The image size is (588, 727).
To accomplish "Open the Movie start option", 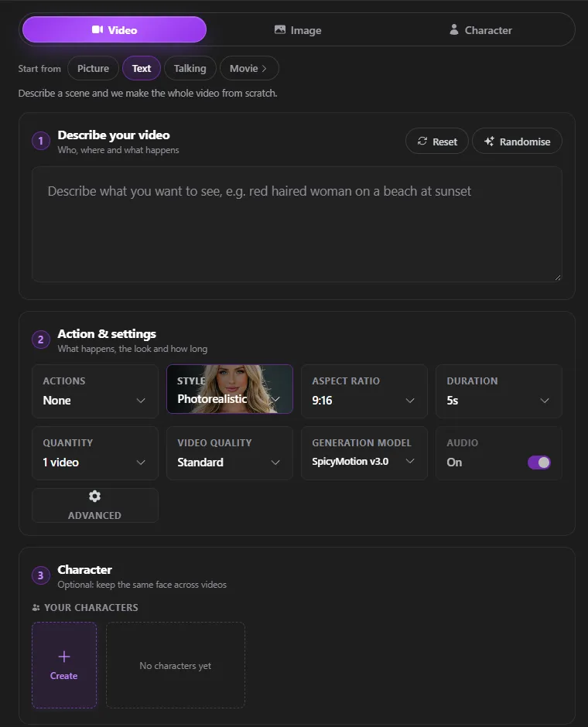I will pyautogui.click(x=249, y=68).
